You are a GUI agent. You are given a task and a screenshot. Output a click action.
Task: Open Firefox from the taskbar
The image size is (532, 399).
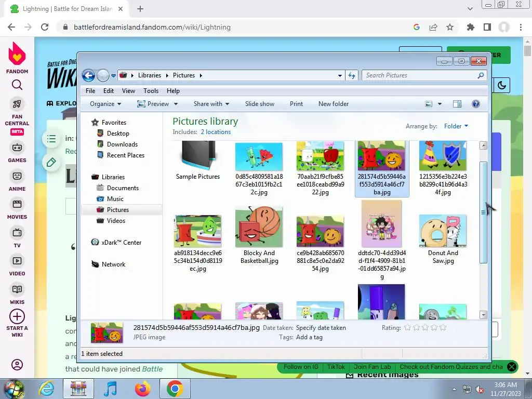(142, 389)
